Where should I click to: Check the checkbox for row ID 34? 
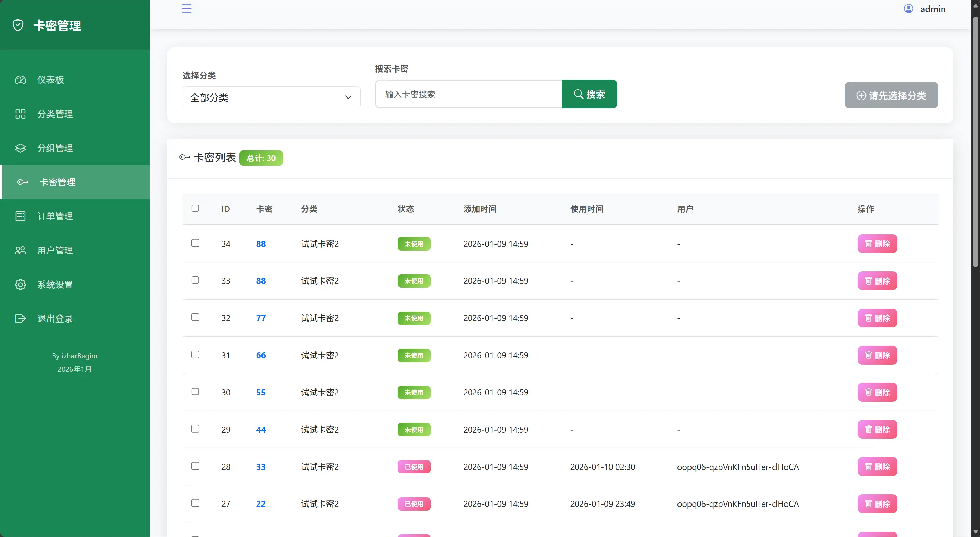195,243
